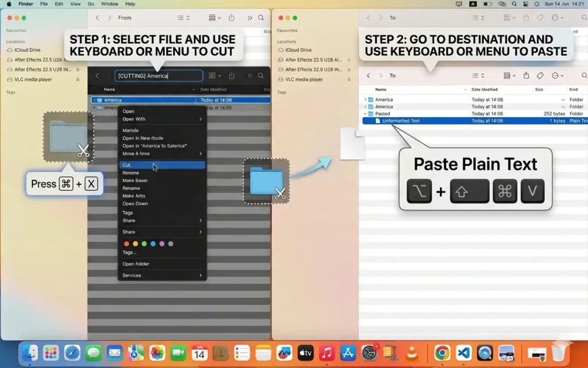This screenshot has width=588, height=368.
Task: Launch VLC from the Dock
Action: pyautogui.click(x=412, y=353)
